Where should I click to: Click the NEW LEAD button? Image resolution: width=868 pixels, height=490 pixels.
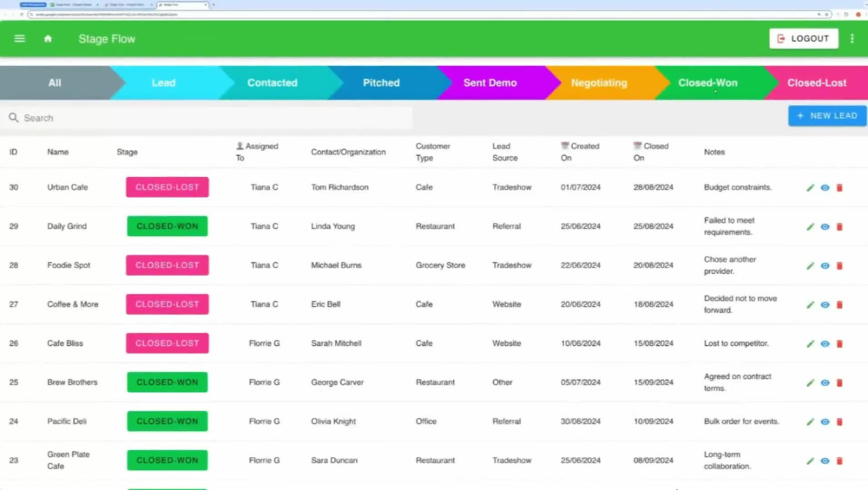point(827,115)
